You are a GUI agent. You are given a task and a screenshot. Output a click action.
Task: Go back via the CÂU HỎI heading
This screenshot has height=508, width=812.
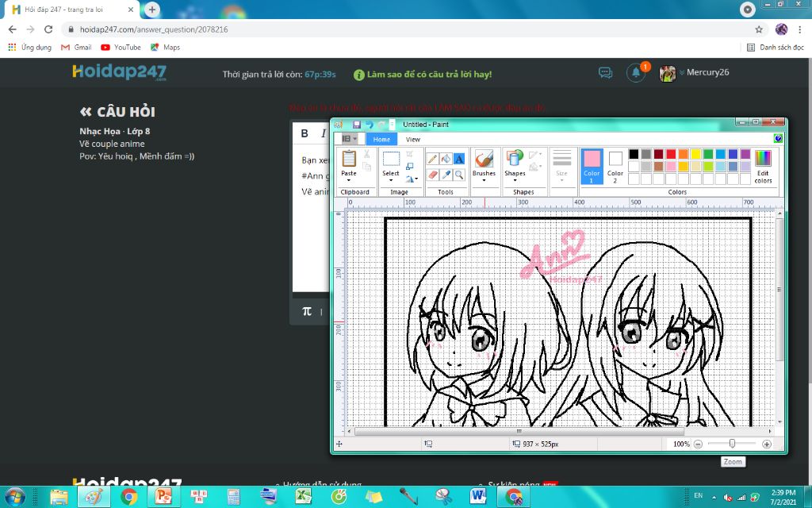(x=117, y=111)
